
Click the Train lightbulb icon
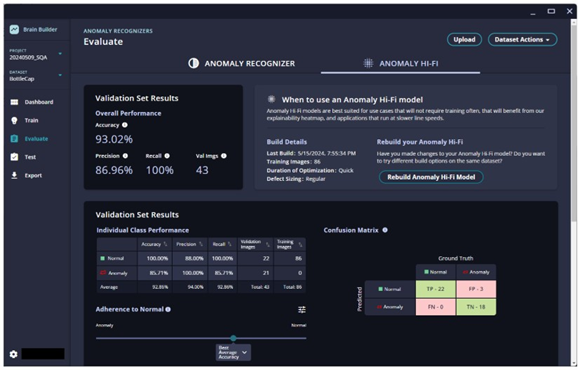14,120
